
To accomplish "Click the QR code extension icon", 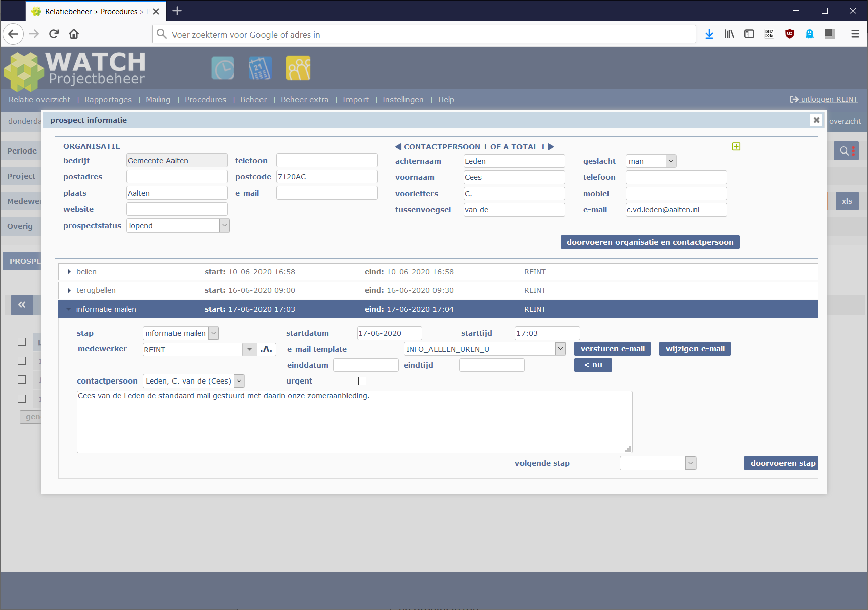I will click(769, 34).
